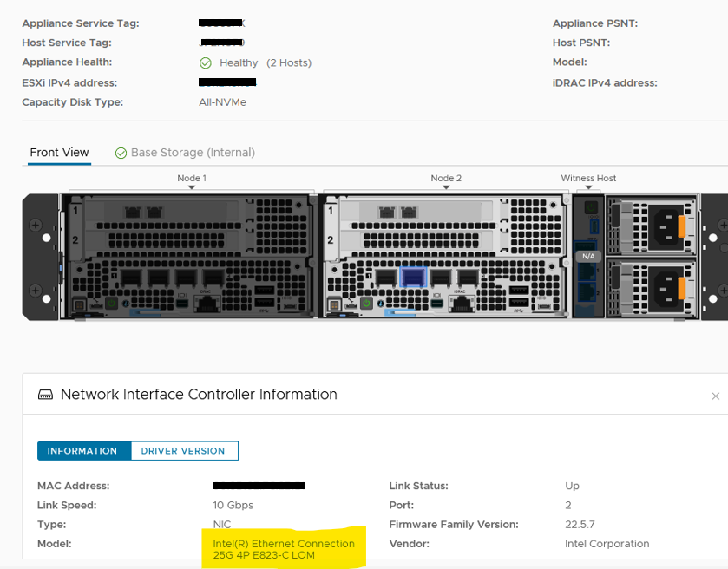Screen dimensions: 728x569
Task: Select the first Ethernet port on Node 1
Action: [131, 278]
